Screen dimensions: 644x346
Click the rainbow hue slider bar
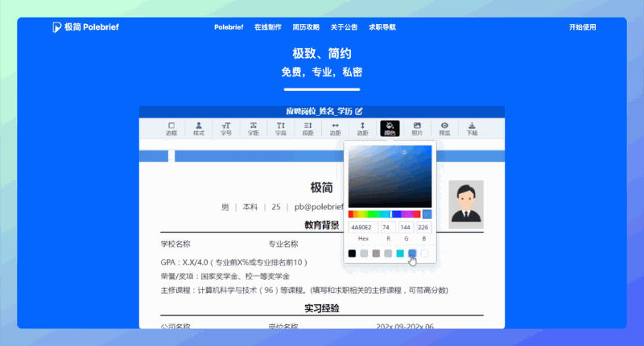(x=385, y=214)
